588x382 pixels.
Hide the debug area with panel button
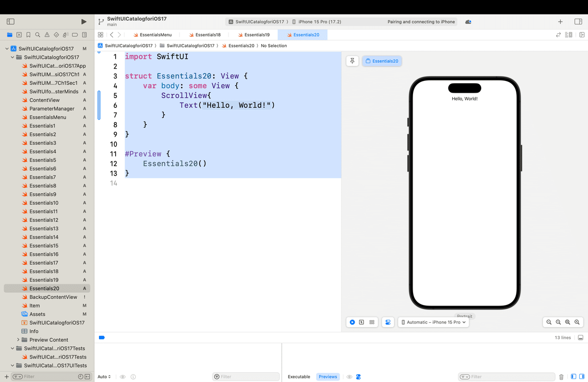point(581,338)
